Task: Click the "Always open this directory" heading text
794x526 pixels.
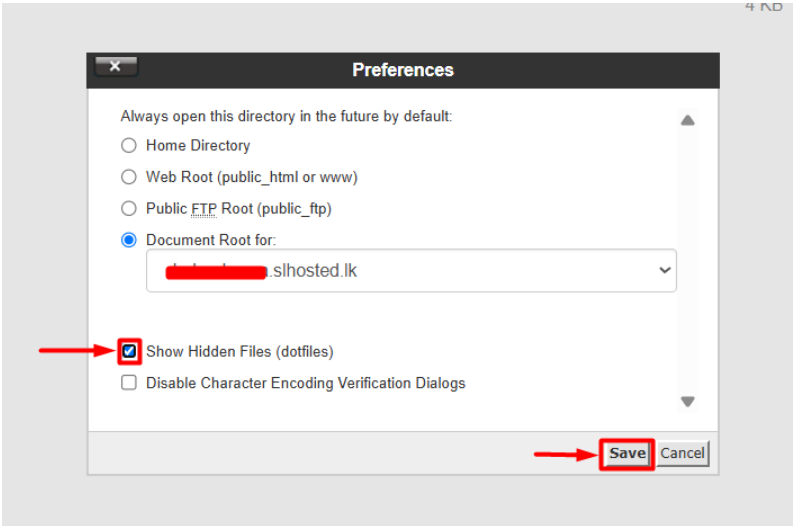Action: click(x=286, y=117)
